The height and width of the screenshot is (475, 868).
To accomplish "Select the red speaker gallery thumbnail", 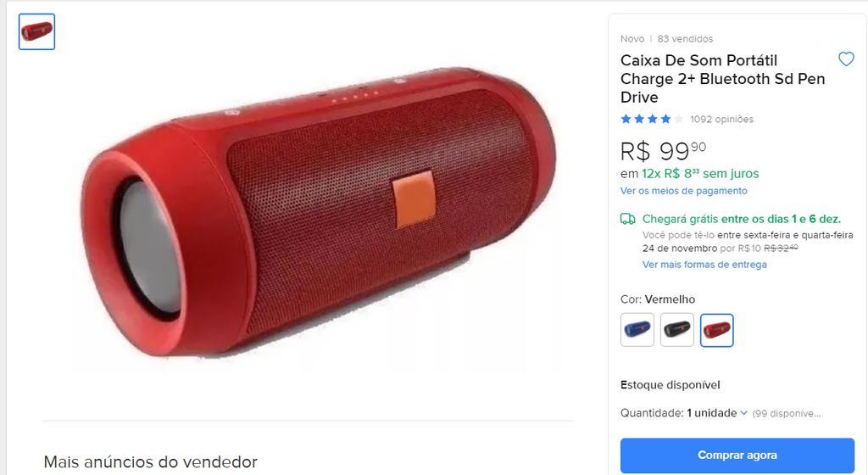I will coord(36,31).
